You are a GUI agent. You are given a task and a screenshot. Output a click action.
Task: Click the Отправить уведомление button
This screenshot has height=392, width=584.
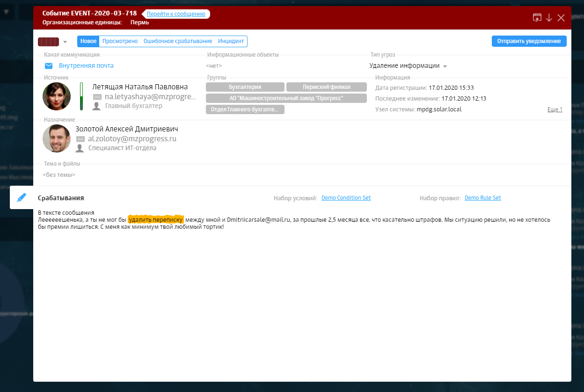pos(529,41)
